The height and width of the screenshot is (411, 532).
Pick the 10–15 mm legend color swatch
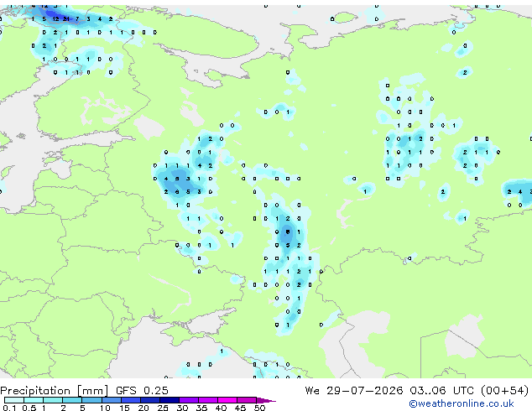tap(111, 400)
